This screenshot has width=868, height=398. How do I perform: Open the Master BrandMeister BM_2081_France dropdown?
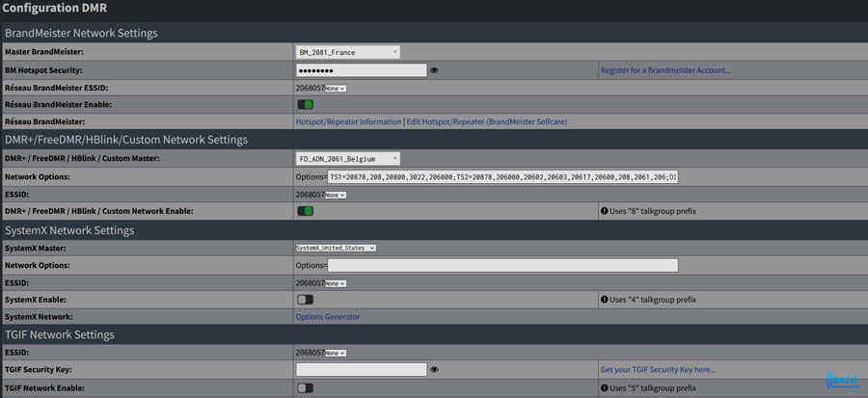[x=347, y=52]
